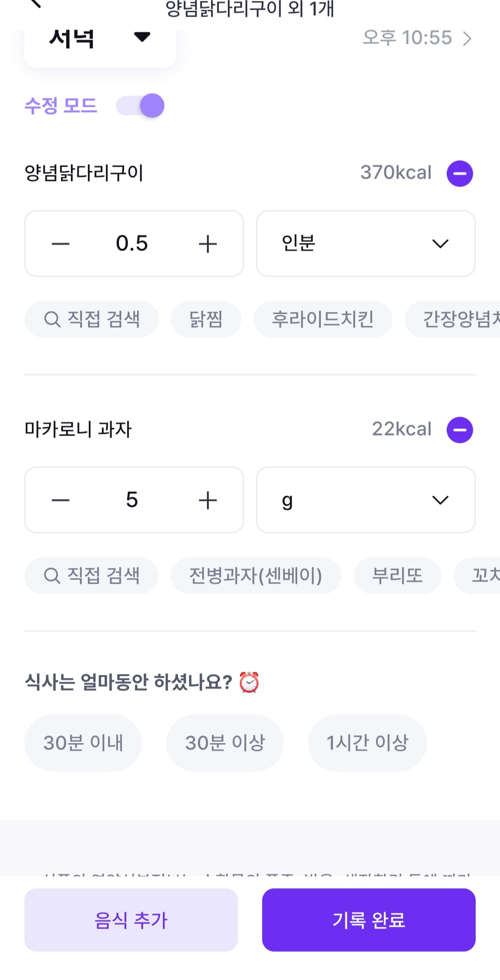The height and width of the screenshot is (980, 500).
Task: Open the 인분 unit dropdown
Action: pyautogui.click(x=366, y=243)
